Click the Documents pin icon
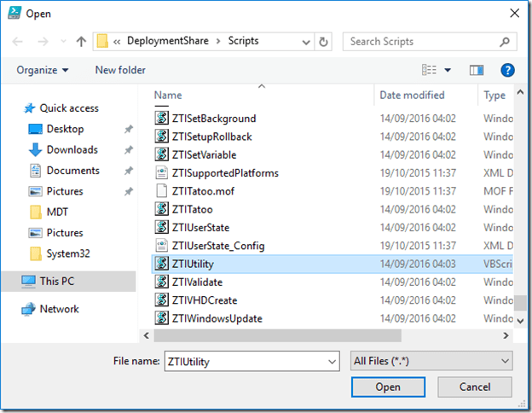The height and width of the screenshot is (413, 532). click(x=128, y=171)
